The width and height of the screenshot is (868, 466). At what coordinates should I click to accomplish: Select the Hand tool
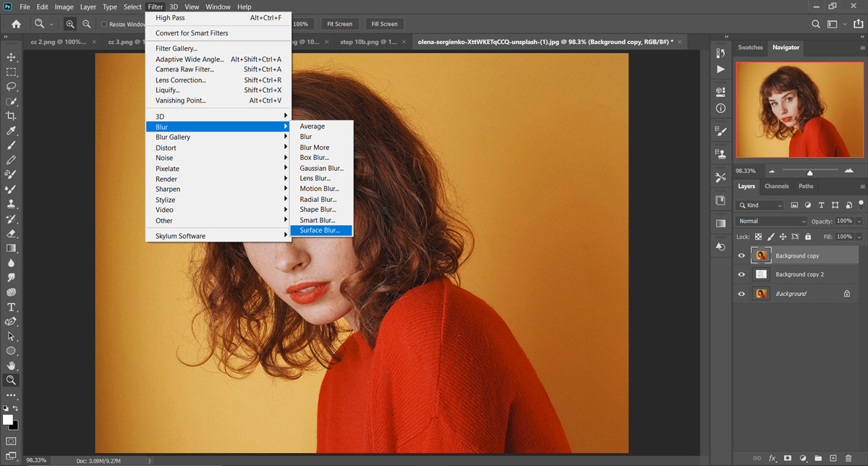[11, 365]
